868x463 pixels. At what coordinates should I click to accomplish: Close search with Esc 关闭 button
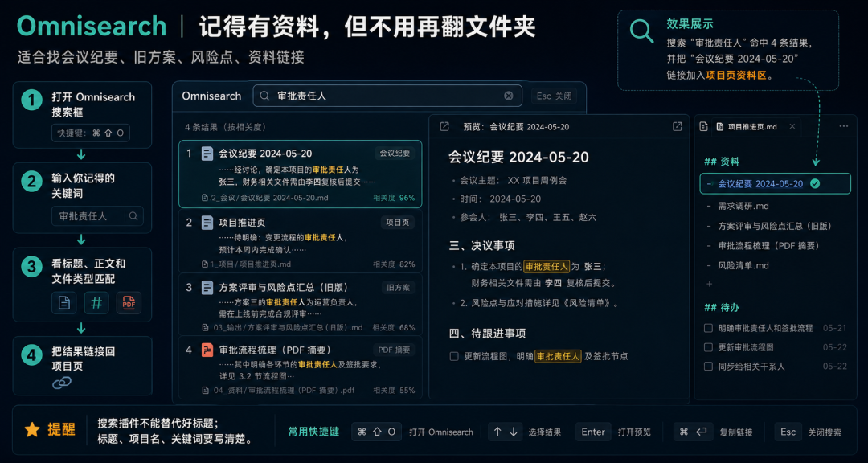click(x=554, y=96)
